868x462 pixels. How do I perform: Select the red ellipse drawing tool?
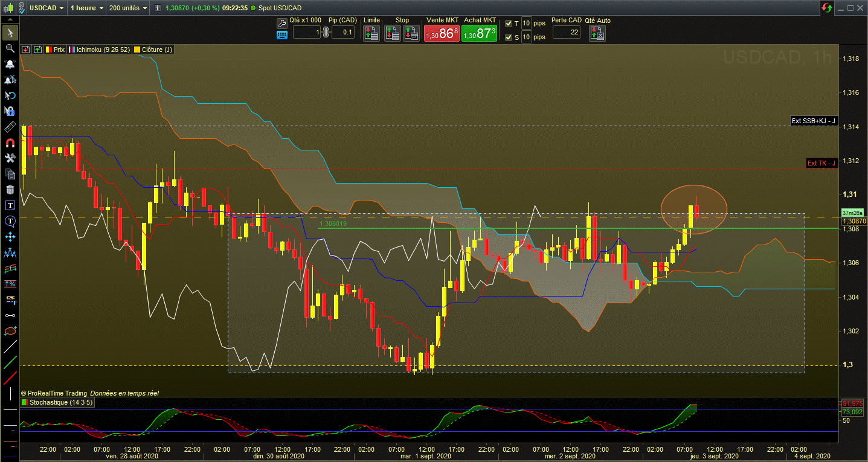(10, 331)
